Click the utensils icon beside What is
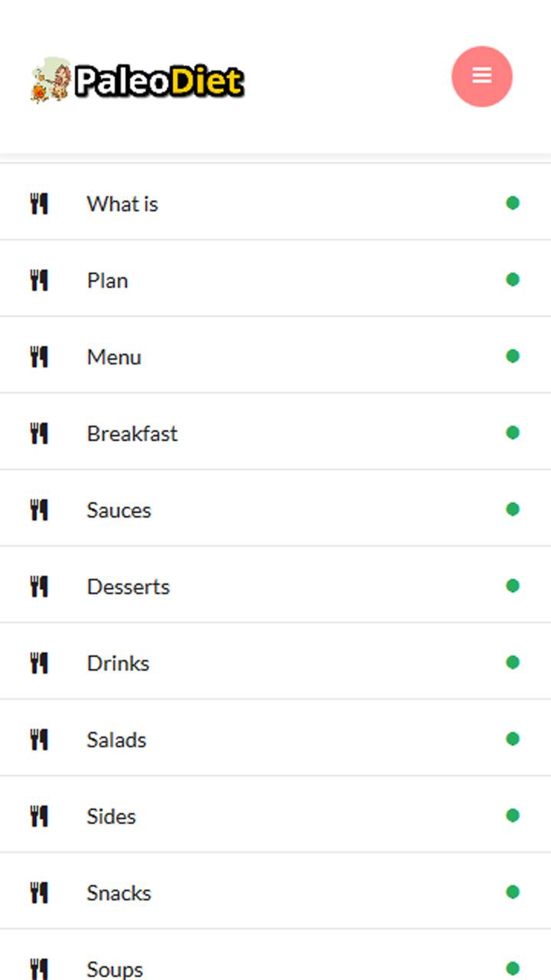 pos(39,204)
